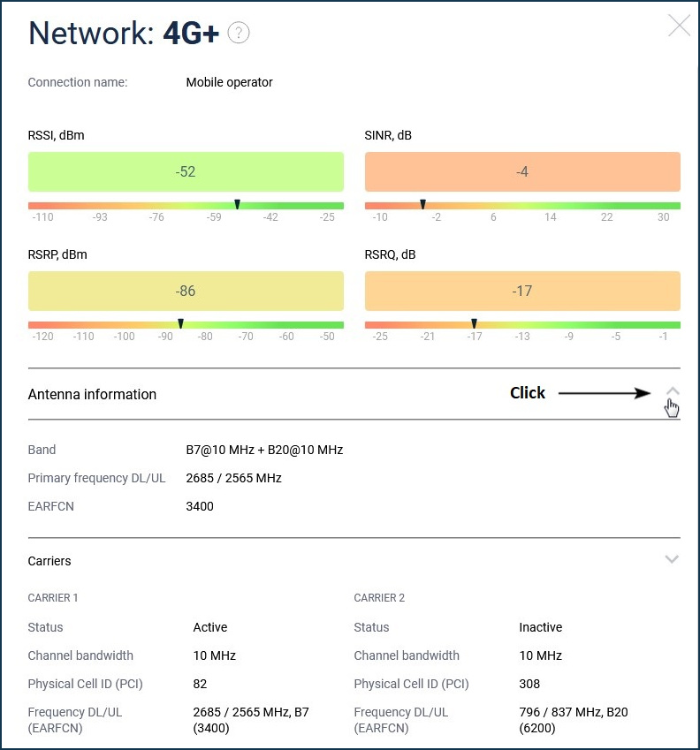Image resolution: width=700 pixels, height=750 pixels.
Task: Click the Carriers section header text
Action: [x=49, y=561]
